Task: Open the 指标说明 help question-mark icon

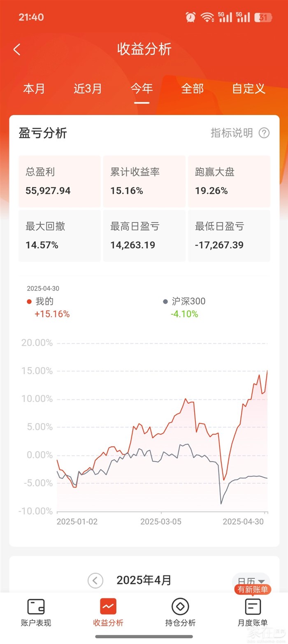Action: pyautogui.click(x=264, y=133)
